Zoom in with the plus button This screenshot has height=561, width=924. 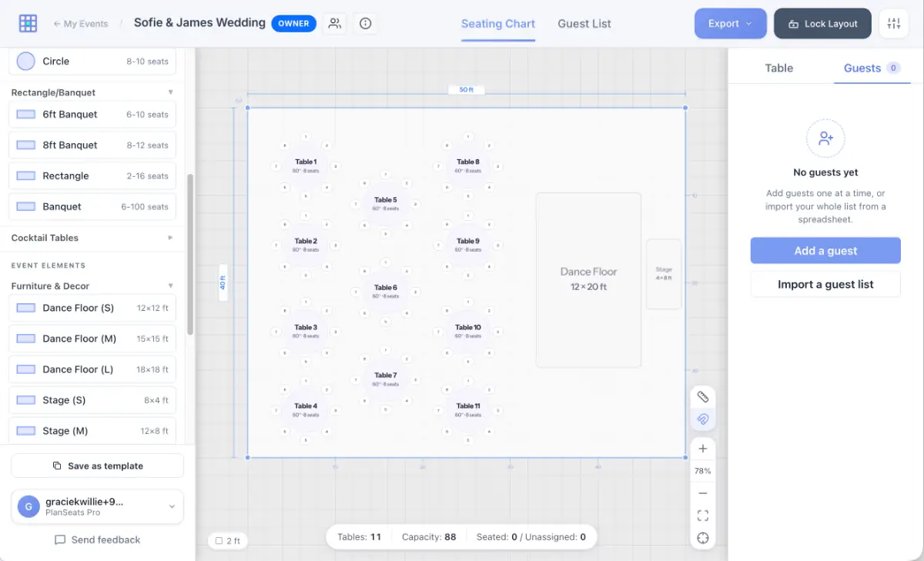click(703, 449)
